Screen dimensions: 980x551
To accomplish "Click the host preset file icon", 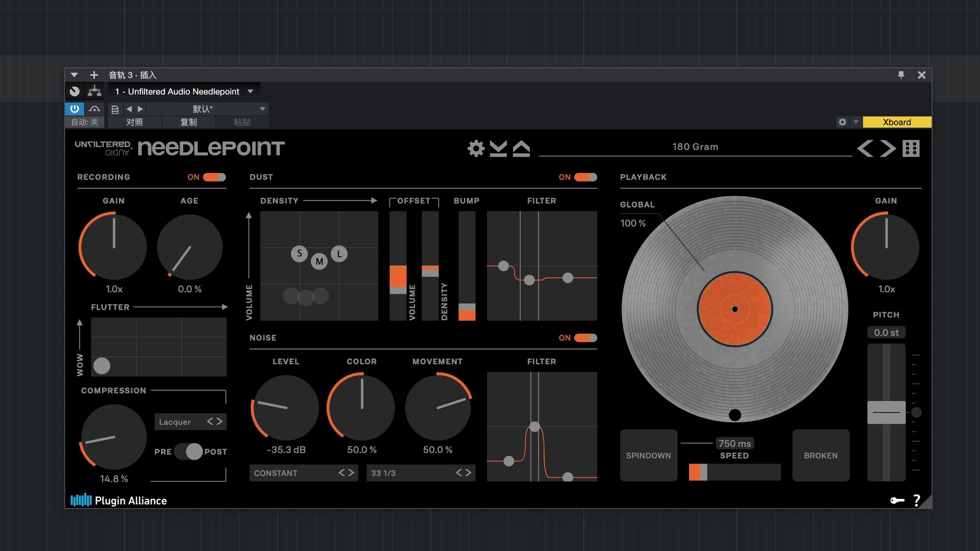I will click(115, 109).
